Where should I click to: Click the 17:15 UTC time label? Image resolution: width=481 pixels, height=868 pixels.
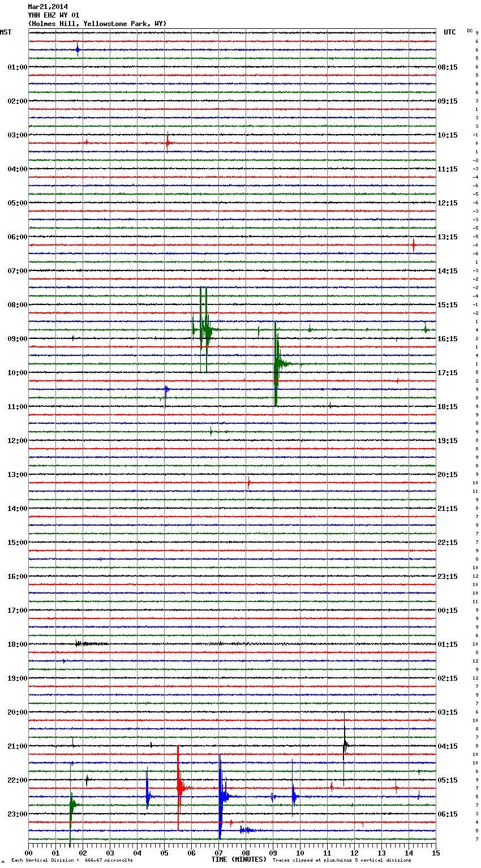[x=448, y=373]
